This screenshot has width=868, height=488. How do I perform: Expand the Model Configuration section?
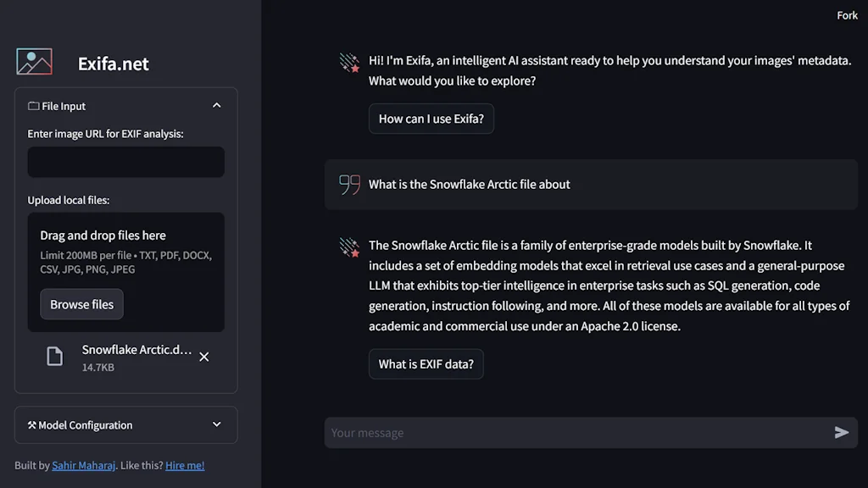click(217, 424)
